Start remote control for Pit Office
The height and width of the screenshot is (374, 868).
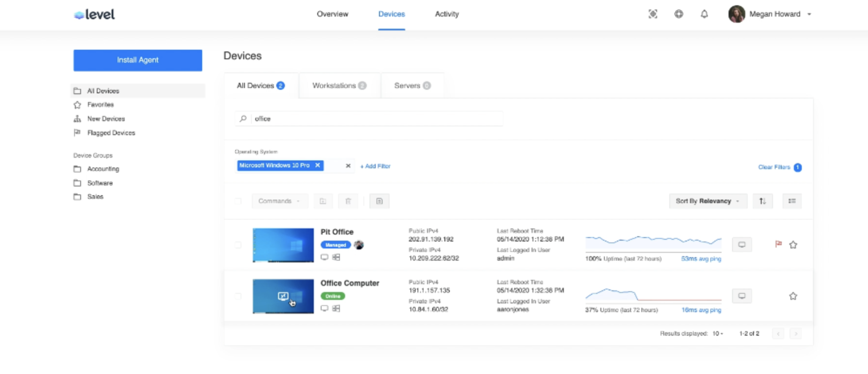pyautogui.click(x=742, y=245)
